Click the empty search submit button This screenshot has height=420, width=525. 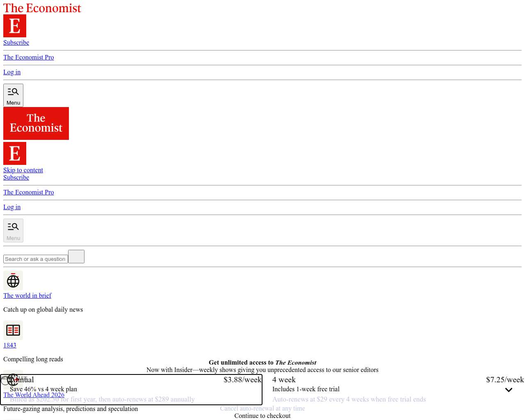tap(76, 257)
